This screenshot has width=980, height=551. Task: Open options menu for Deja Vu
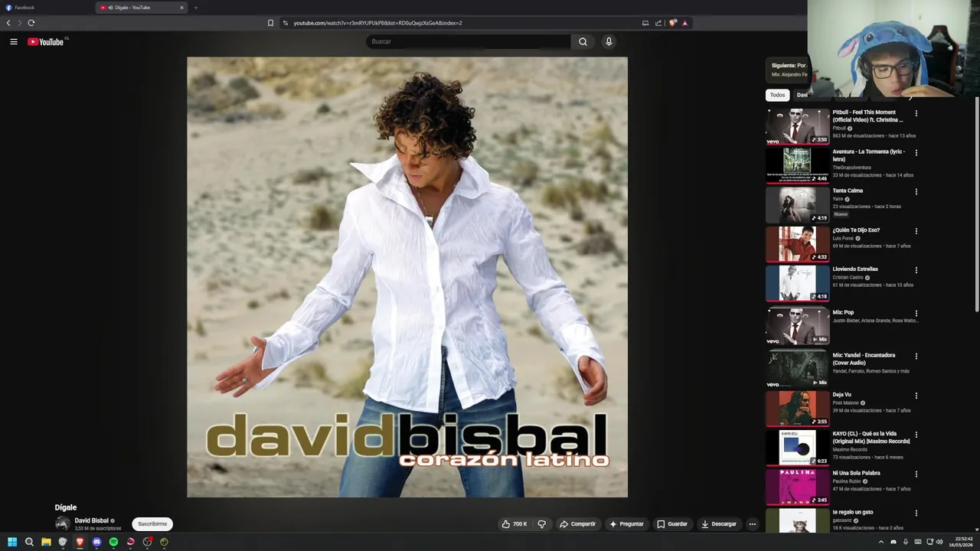916,396
